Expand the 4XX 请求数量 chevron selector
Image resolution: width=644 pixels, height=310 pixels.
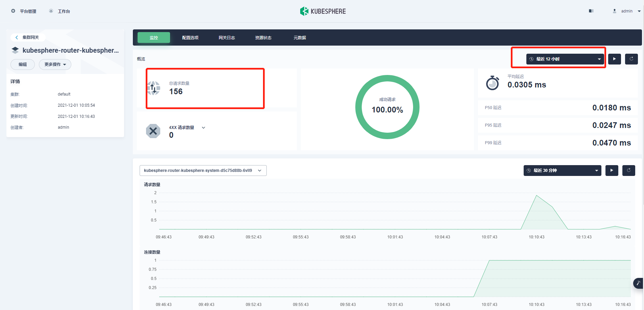pos(204,128)
